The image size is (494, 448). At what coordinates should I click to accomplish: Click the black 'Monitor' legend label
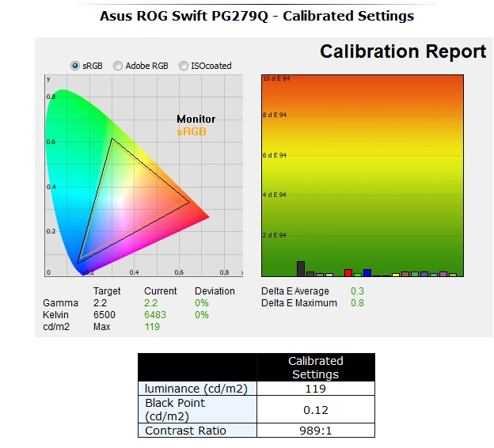(x=196, y=119)
